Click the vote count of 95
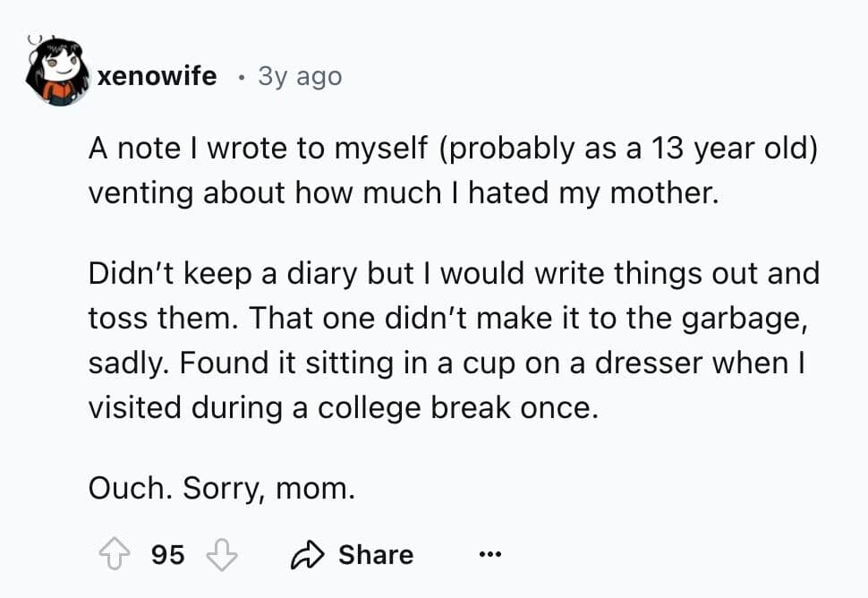868x598 pixels. tap(167, 555)
